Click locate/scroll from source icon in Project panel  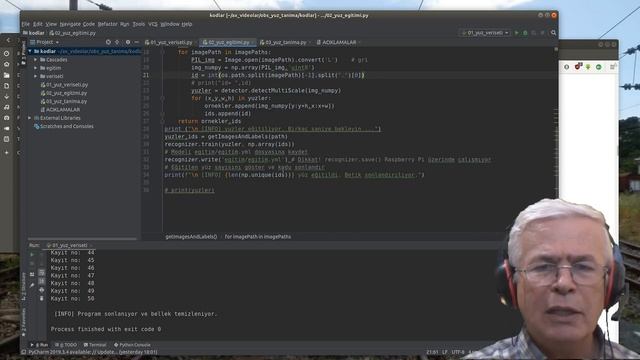tap(108, 42)
